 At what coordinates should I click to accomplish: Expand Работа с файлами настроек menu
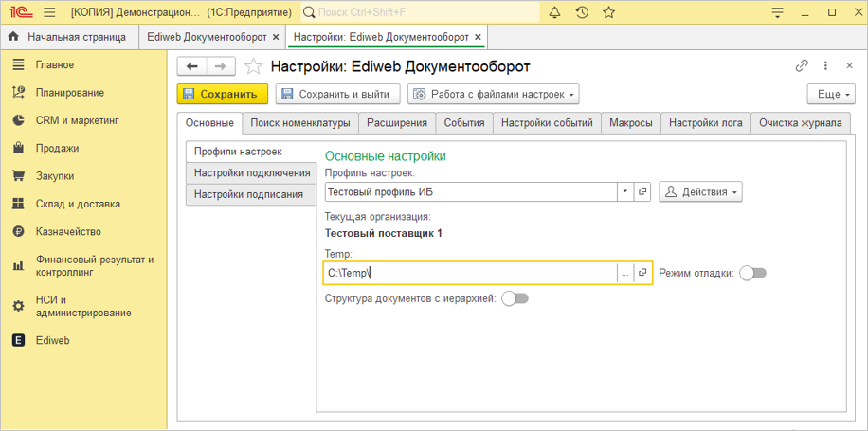pos(493,95)
